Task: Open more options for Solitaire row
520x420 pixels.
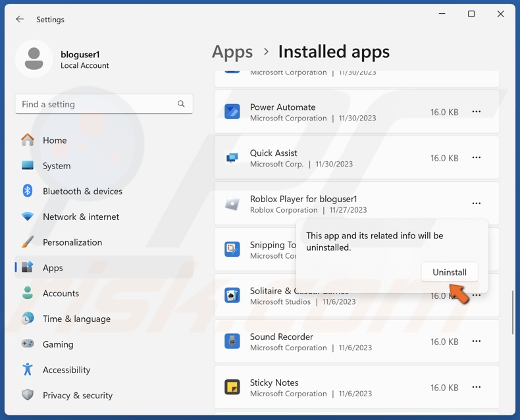Action: coord(477,296)
